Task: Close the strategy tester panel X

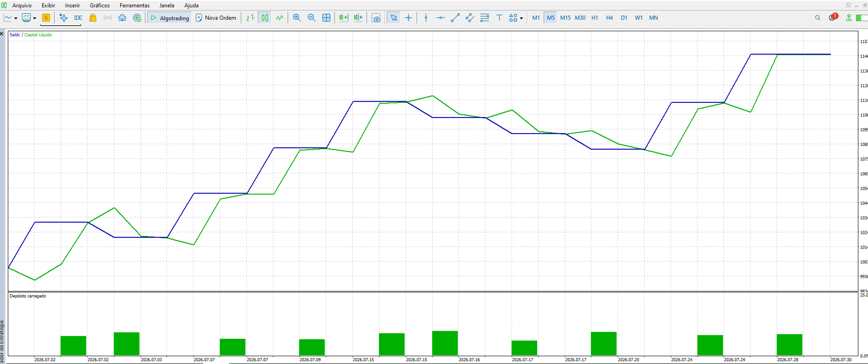Action: click(x=2, y=34)
